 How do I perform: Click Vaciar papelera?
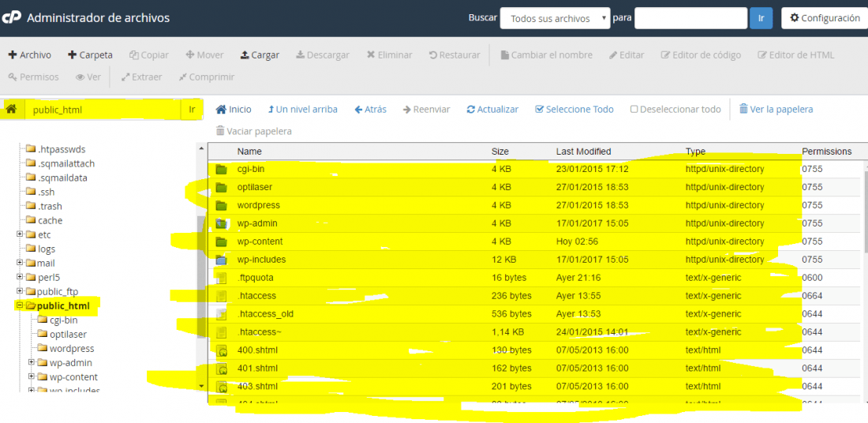[253, 131]
